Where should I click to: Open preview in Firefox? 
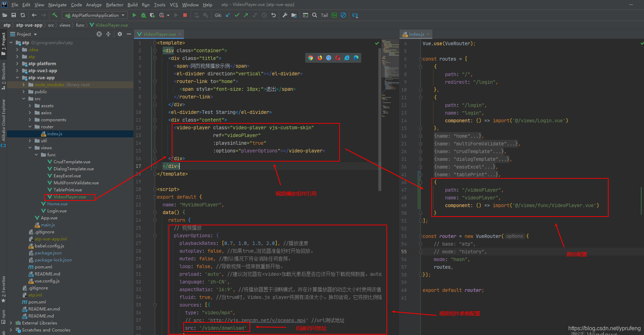point(319,57)
